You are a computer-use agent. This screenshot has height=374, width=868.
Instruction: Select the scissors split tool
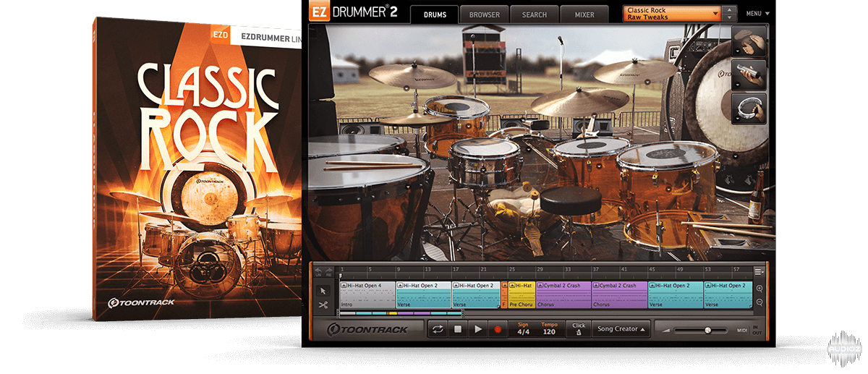pyautogui.click(x=323, y=305)
